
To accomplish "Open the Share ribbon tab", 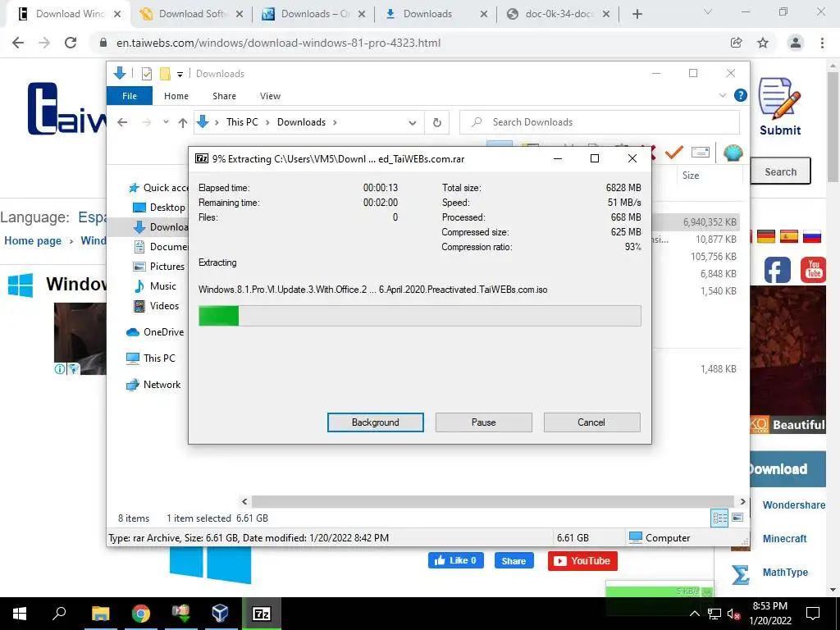I will pyautogui.click(x=224, y=96).
